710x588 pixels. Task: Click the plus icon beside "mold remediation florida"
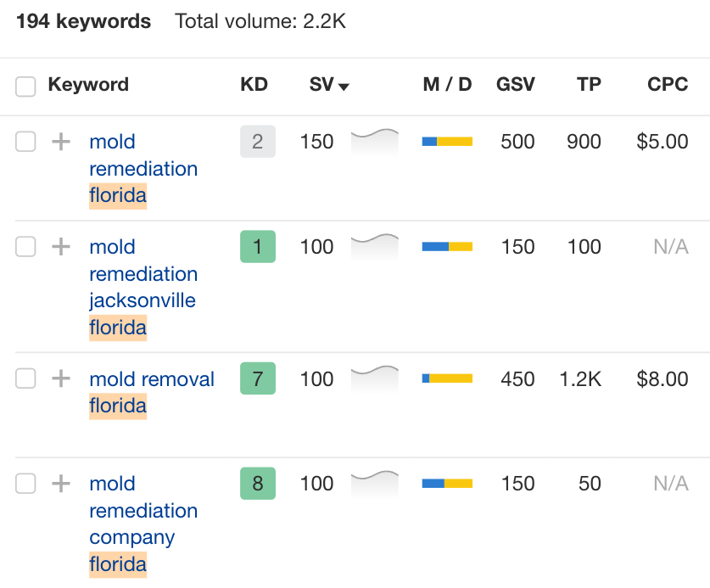[59, 142]
